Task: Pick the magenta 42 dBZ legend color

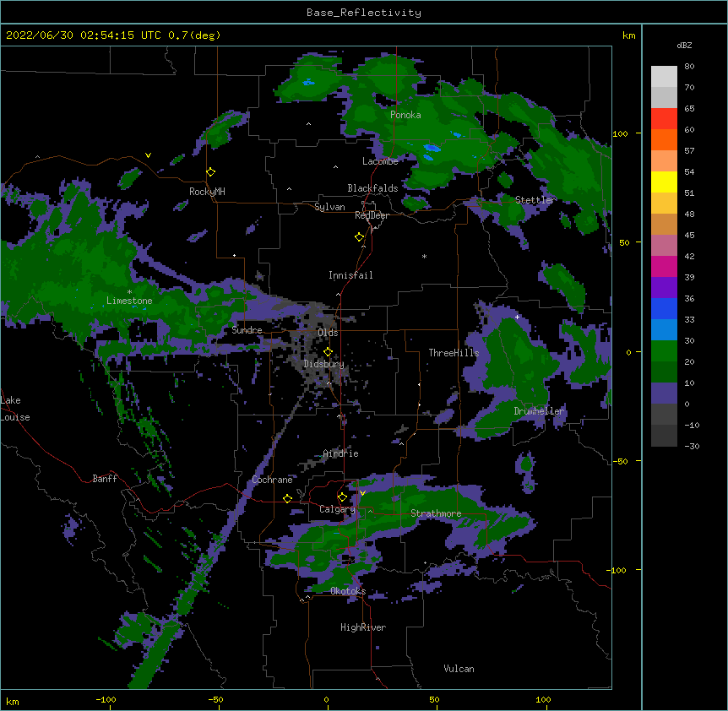Action: pos(664,266)
